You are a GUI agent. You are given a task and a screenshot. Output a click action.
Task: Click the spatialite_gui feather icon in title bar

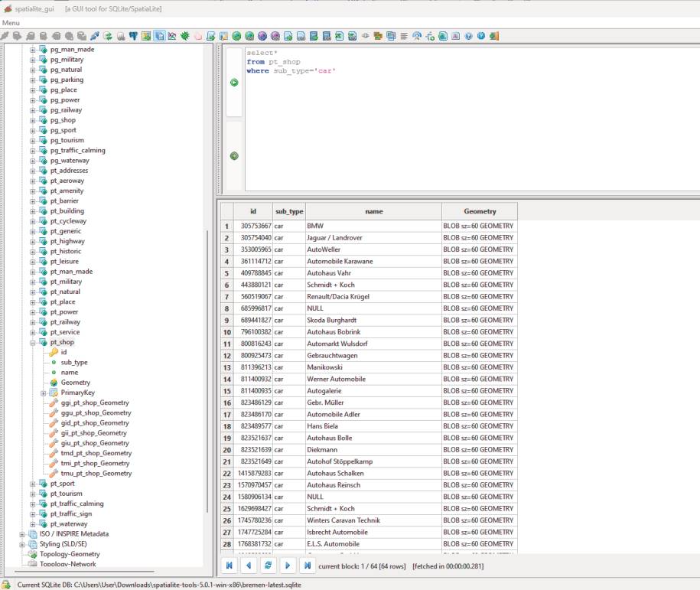point(8,8)
